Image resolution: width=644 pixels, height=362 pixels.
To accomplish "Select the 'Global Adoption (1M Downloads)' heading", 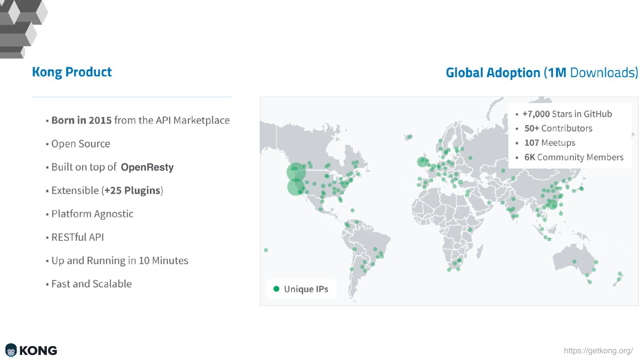I will (542, 73).
